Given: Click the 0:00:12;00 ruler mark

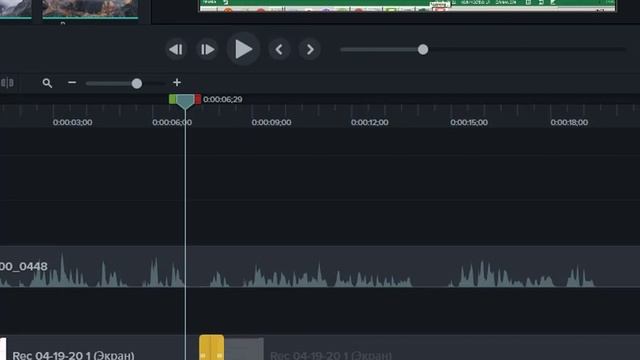Looking at the screenshot, I should click(x=370, y=122).
